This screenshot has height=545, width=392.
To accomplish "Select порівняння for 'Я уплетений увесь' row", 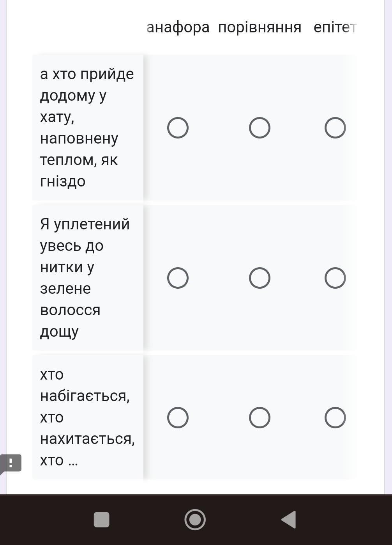I will (260, 278).
